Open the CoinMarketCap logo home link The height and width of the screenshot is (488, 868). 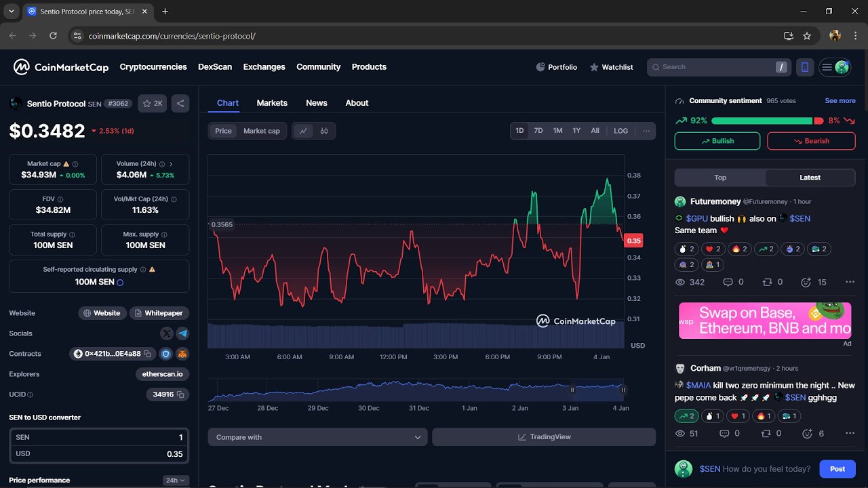tap(61, 67)
